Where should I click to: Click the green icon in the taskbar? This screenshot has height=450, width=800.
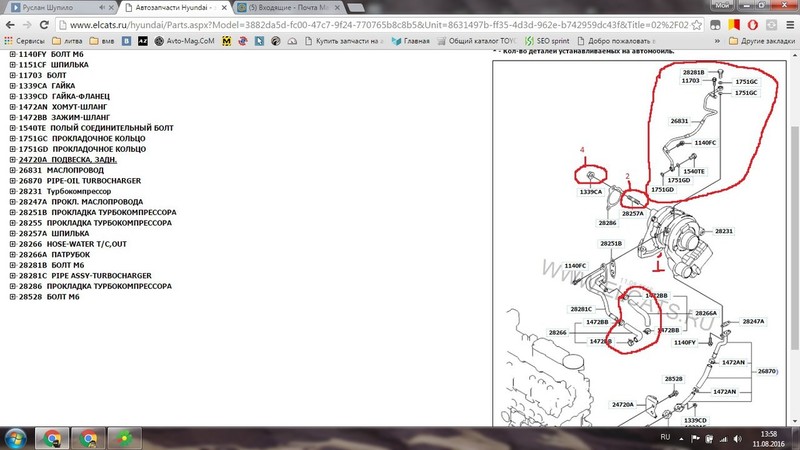124,438
